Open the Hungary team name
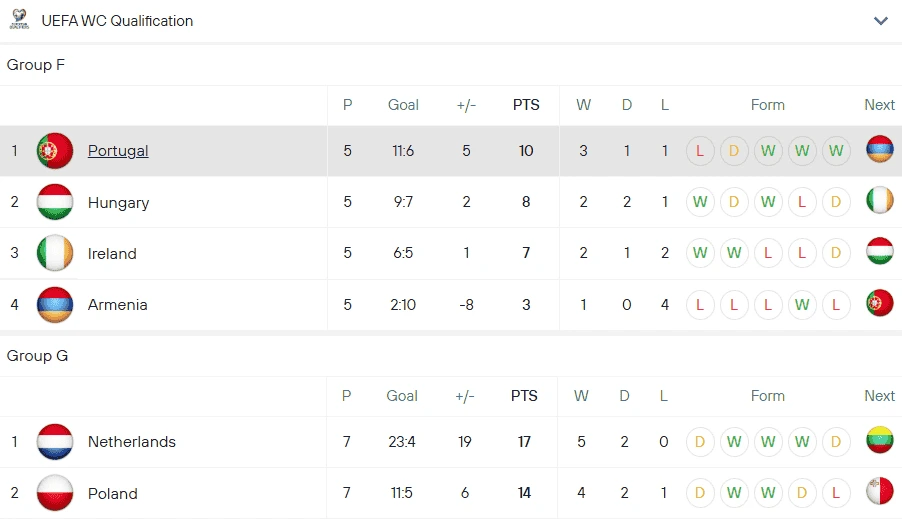Image resolution: width=902 pixels, height=525 pixels. click(x=118, y=202)
